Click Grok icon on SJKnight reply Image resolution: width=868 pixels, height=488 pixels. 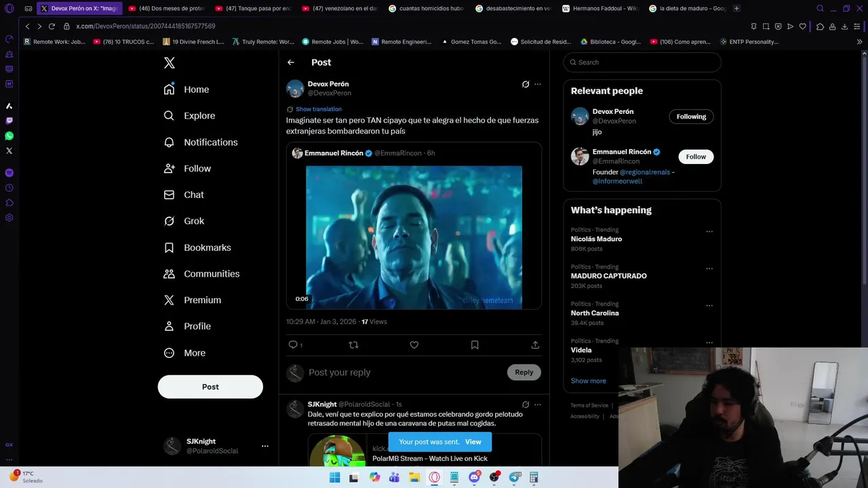point(526,405)
